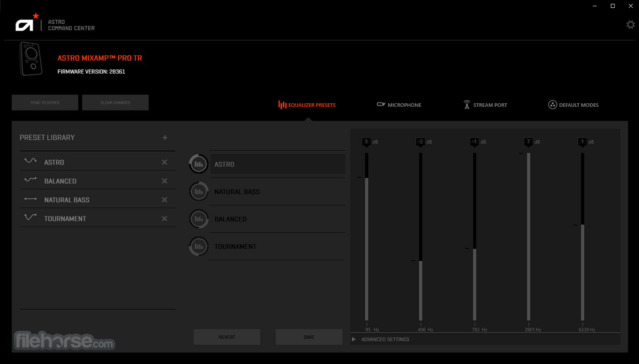This screenshot has width=639, height=364.
Task: Select BALANCED row in preset library
Action: tap(97, 180)
